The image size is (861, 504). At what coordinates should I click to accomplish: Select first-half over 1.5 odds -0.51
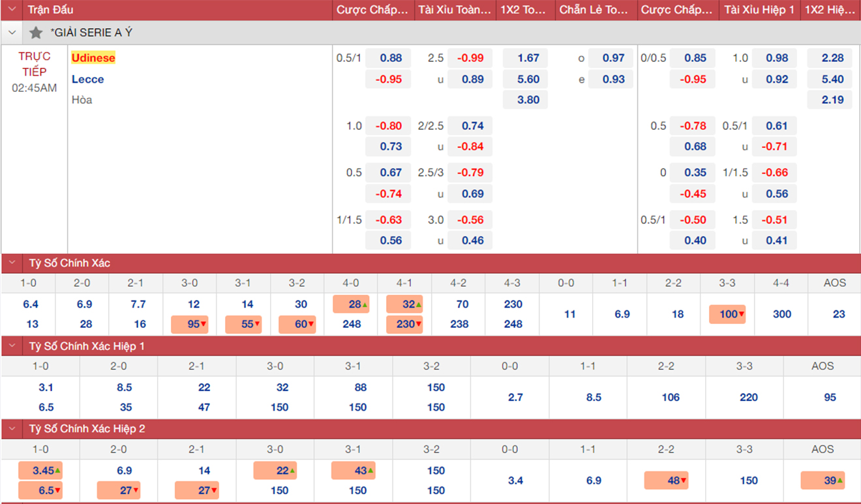click(774, 220)
